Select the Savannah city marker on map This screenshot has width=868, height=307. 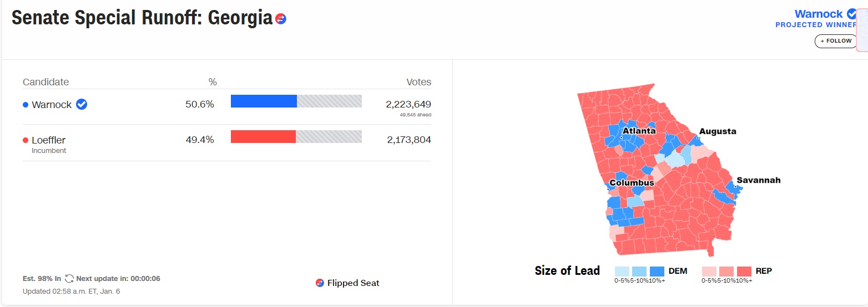point(735,187)
